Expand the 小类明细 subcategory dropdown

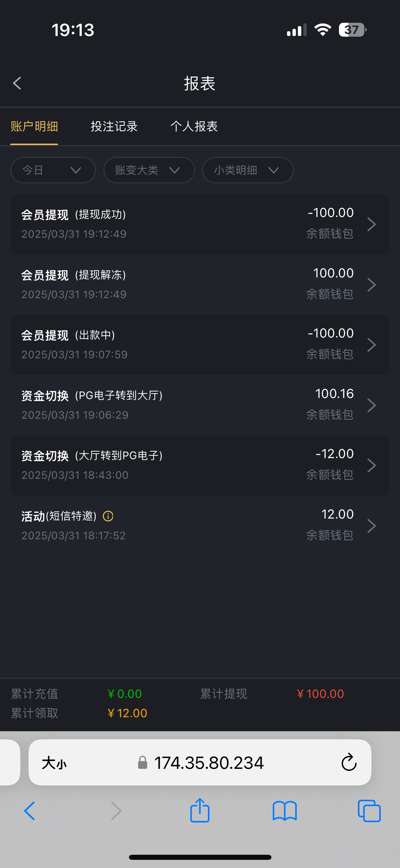pos(248,170)
